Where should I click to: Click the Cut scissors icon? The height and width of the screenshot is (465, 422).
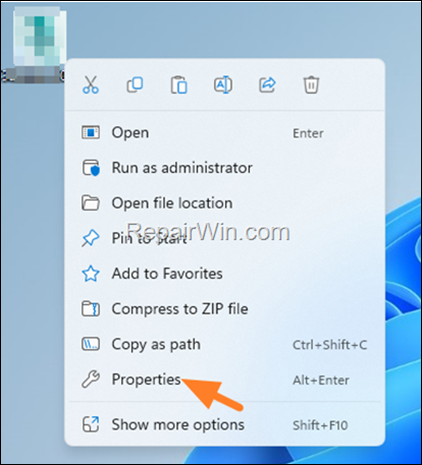[91, 85]
